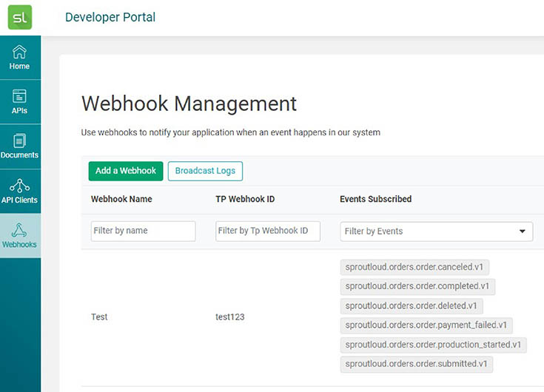The width and height of the screenshot is (544, 392).
Task: Click the order.production_started.v1 event tag
Action: [x=433, y=345]
